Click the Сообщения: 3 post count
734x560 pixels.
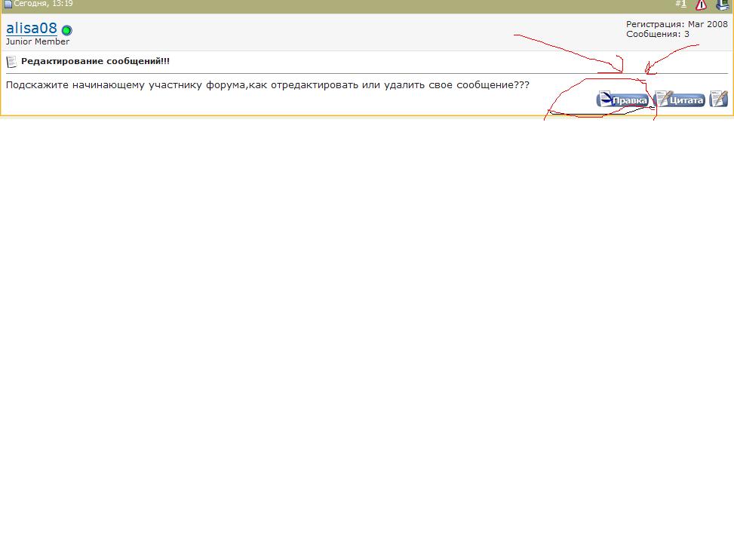pos(656,34)
